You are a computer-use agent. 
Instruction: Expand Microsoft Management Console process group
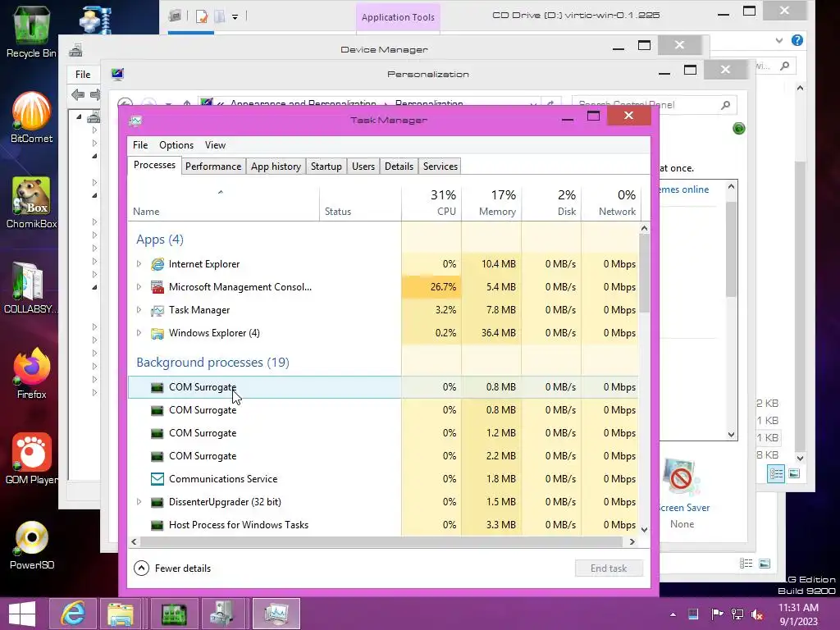(139, 287)
